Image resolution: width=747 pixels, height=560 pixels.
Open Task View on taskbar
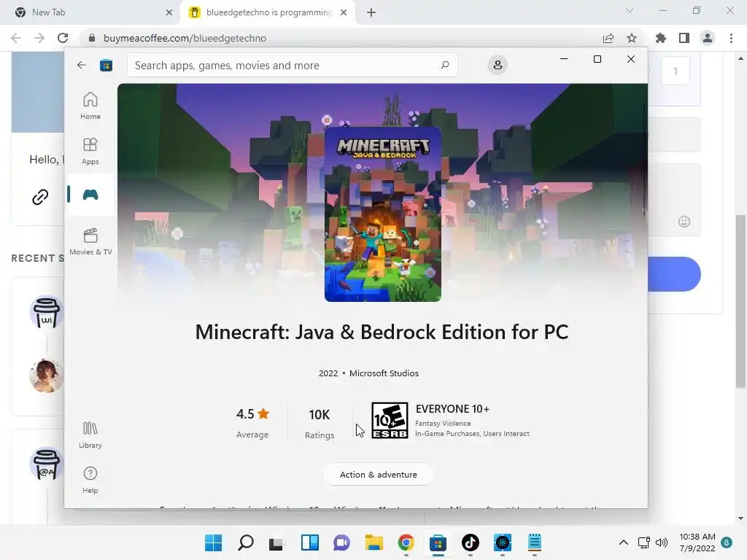pos(276,542)
